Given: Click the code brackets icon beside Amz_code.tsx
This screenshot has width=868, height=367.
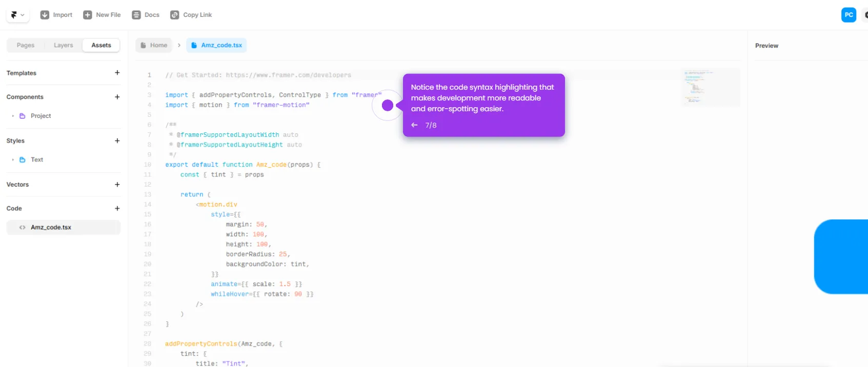Looking at the screenshot, I should tap(22, 228).
